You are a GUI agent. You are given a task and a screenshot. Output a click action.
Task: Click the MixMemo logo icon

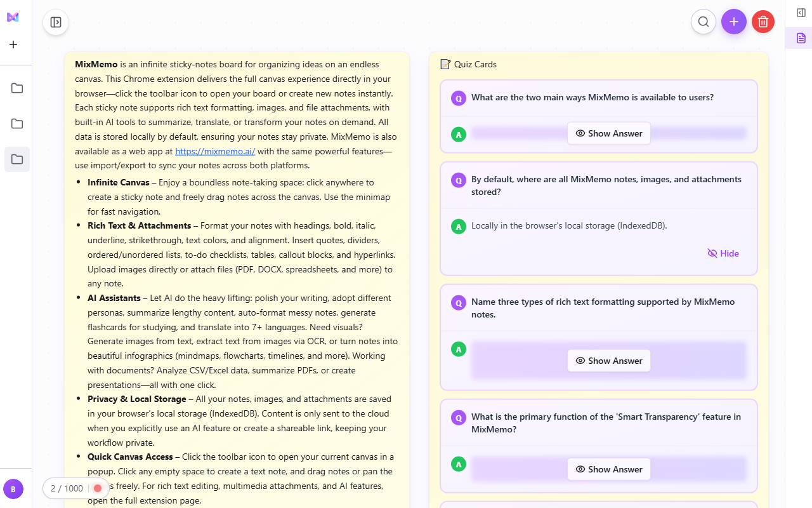tap(13, 17)
